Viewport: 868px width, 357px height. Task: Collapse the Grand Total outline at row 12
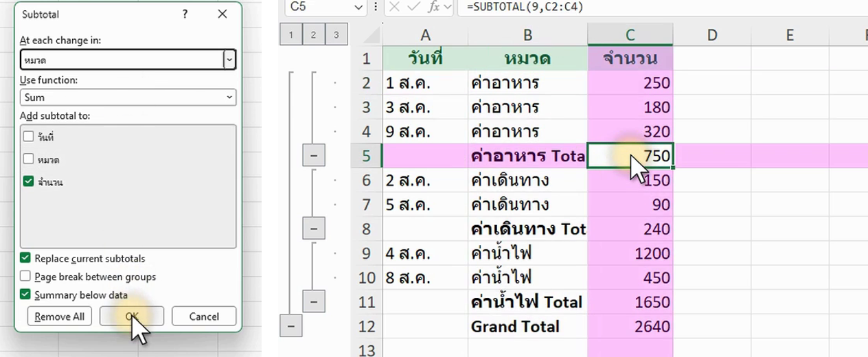coord(291,325)
